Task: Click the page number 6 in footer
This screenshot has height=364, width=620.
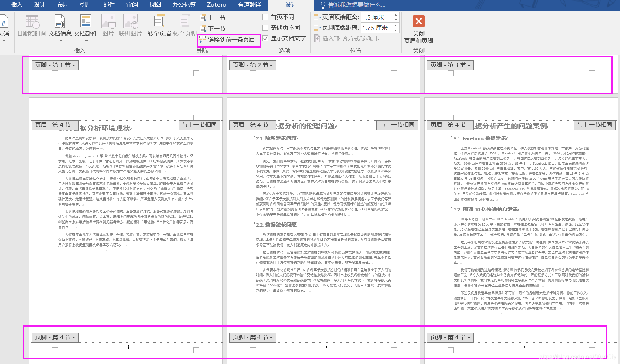Action: pos(524,346)
